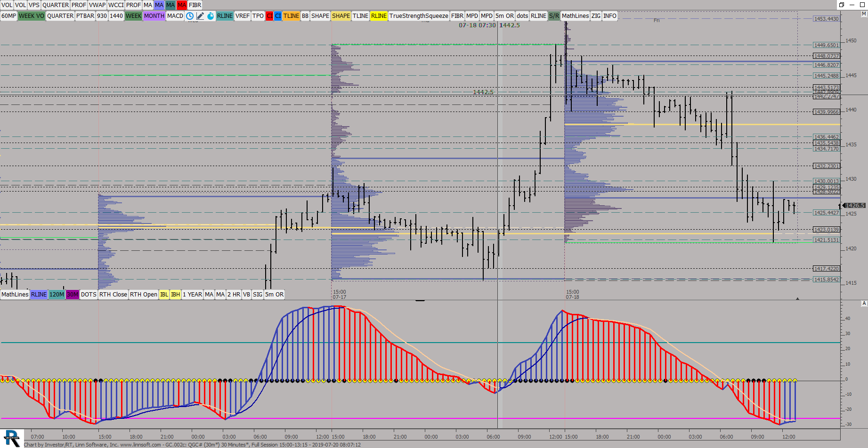Toggle the blue RLINE button in the lower toolbar
Screen dimensions: 868x448
point(39,295)
